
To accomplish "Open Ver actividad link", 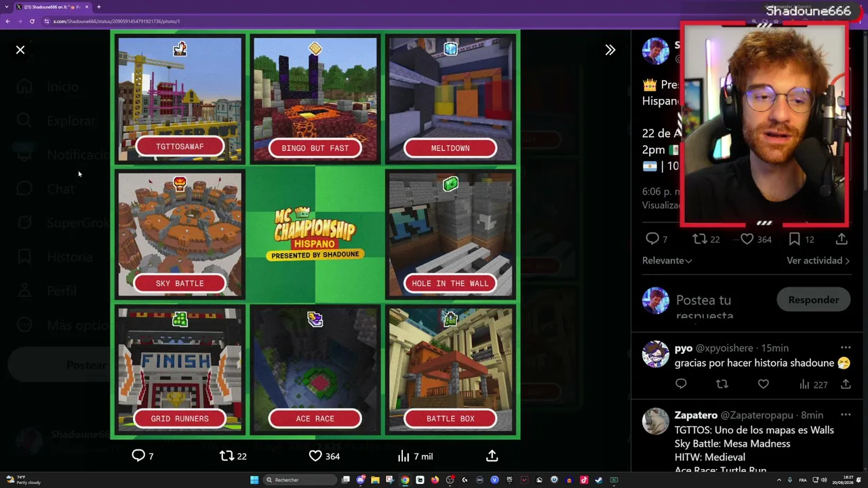I will [x=818, y=260].
